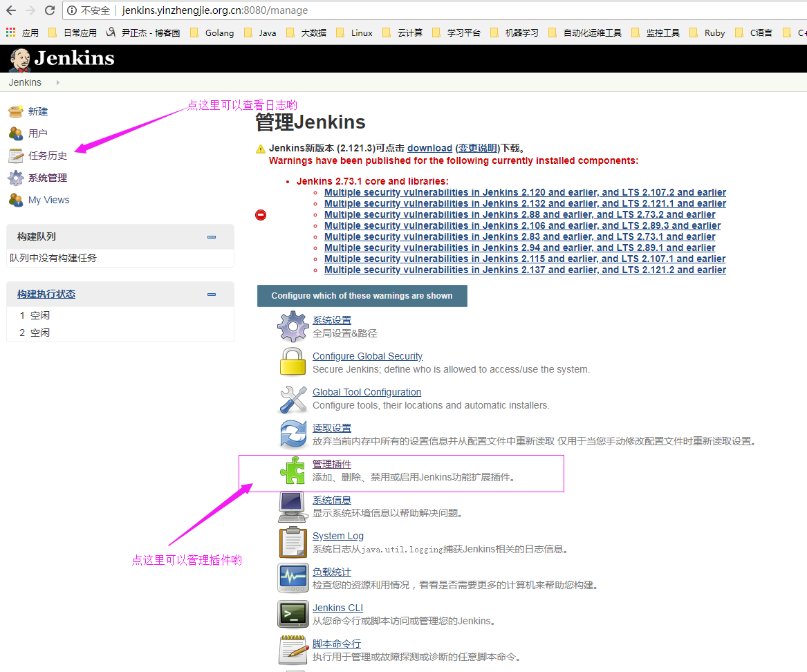Open the Golang bookmark folder
Viewport: 807px width, 672px height.
212,33
